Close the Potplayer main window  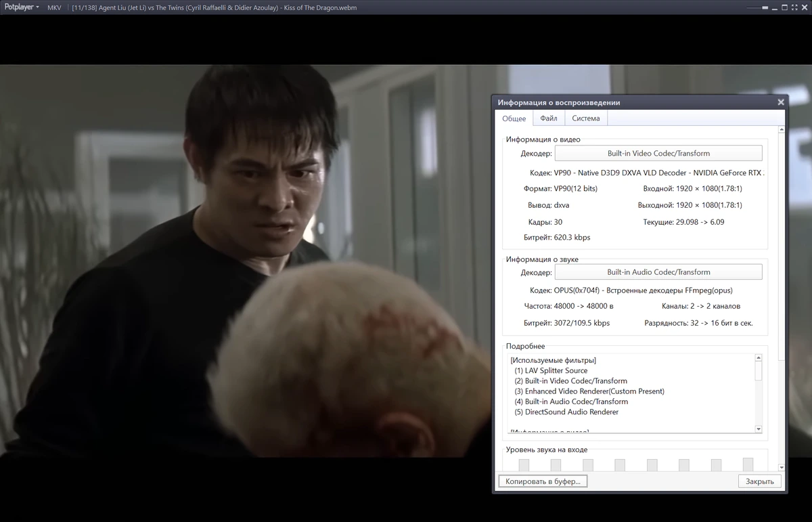[804, 7]
